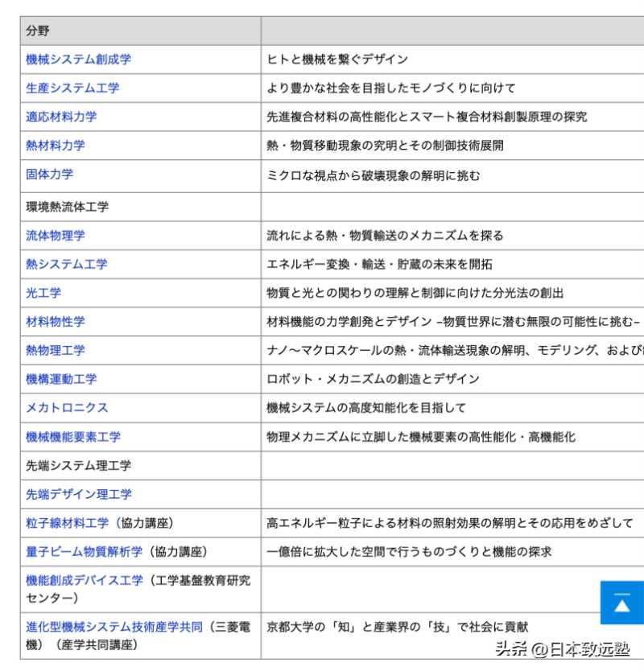Image resolution: width=644 pixels, height=671 pixels.
Task: Click the 光工学 link
Action: pyautogui.click(x=43, y=293)
